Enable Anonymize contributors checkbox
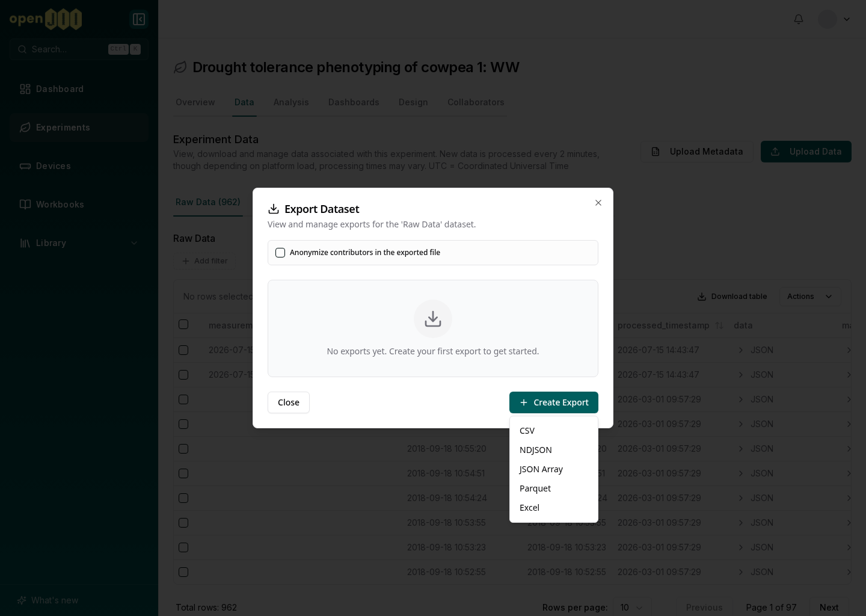Screen dimensions: 866x616 tap(280, 253)
